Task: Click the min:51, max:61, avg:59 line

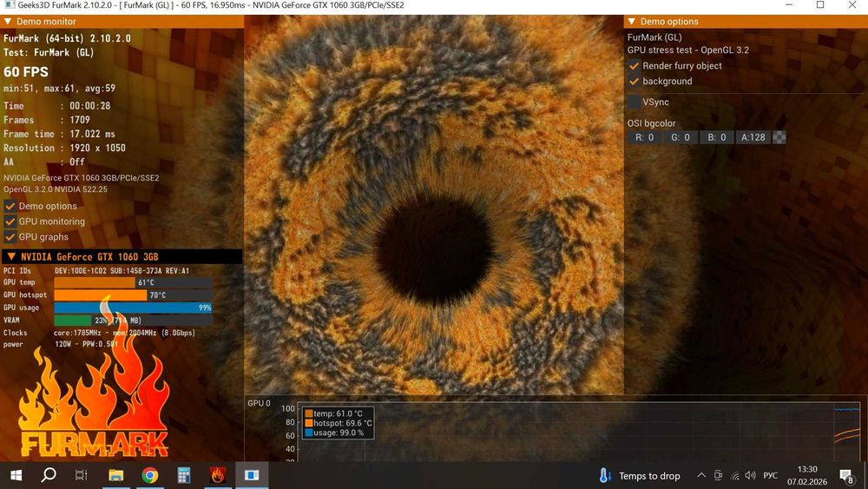Action: coord(59,88)
